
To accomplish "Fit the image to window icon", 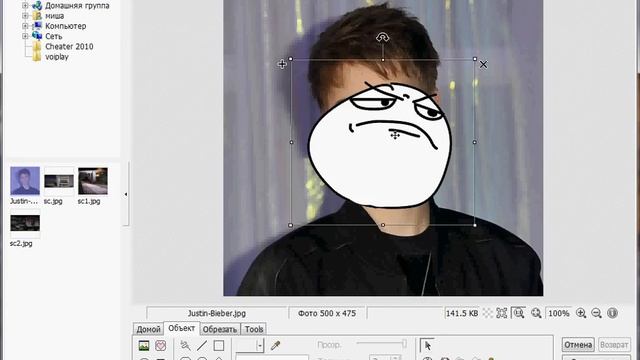I will [x=502, y=313].
